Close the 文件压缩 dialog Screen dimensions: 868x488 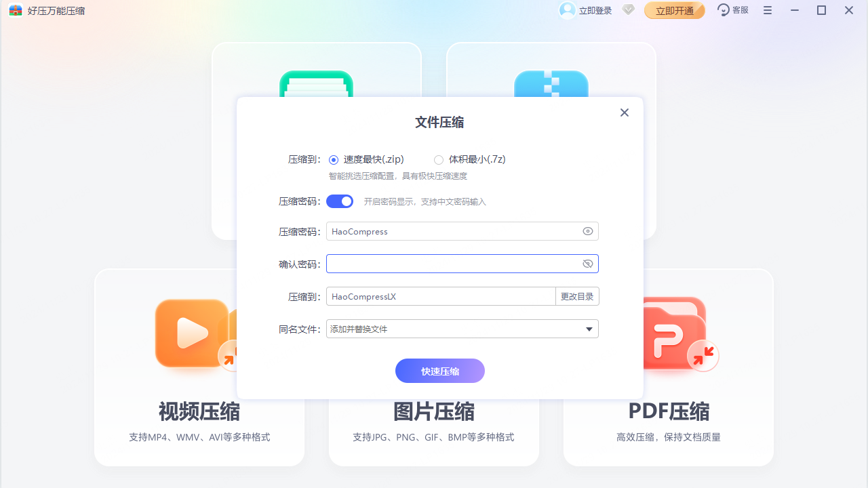tap(625, 113)
